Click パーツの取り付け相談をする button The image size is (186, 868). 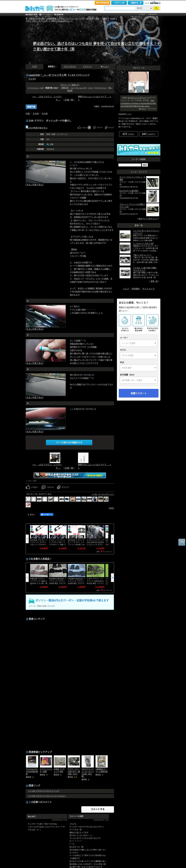point(69,442)
